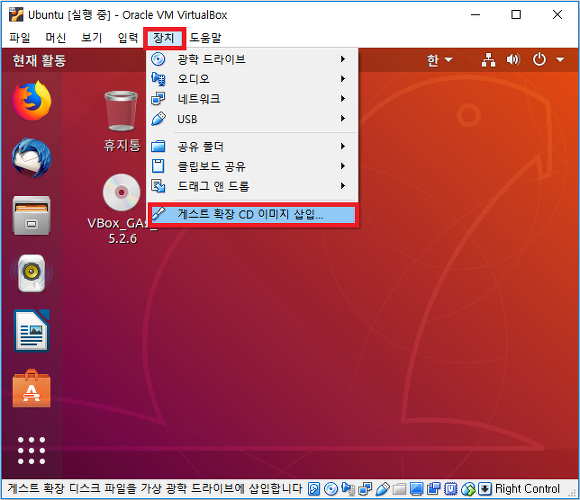The height and width of the screenshot is (500, 580).
Task: Click the keyboard capture arrow status icon
Action: 485,489
